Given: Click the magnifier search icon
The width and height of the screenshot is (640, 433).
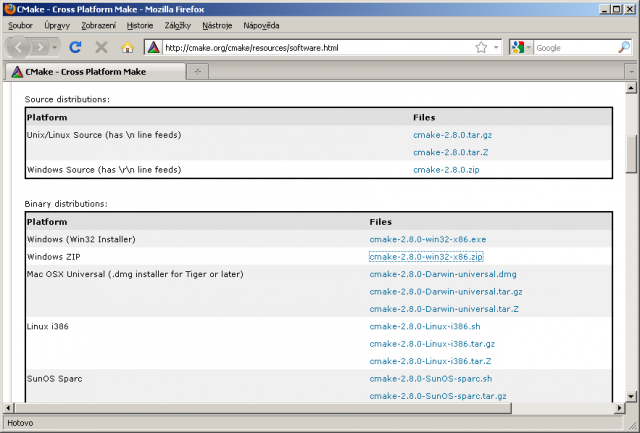Looking at the screenshot, I should (x=624, y=47).
